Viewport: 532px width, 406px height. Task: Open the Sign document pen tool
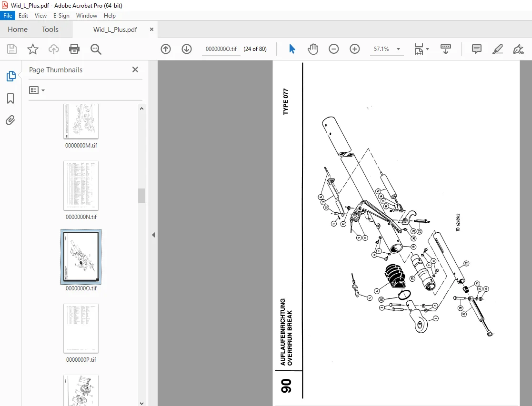518,49
